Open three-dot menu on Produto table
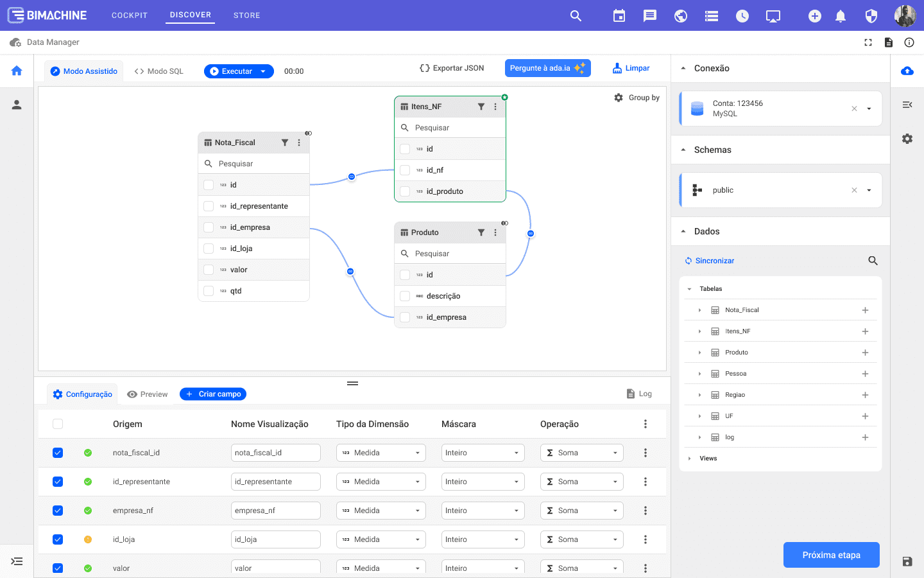Screen dimensions: 924x578 point(495,232)
